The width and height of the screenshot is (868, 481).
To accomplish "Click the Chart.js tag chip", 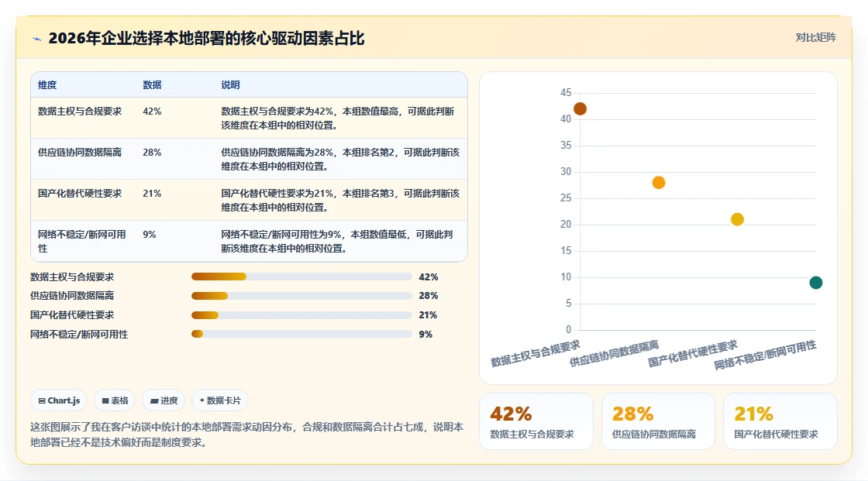I will (59, 400).
